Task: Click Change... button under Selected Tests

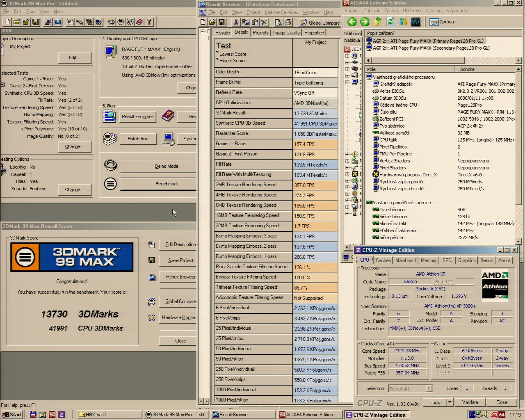Action: point(74,146)
